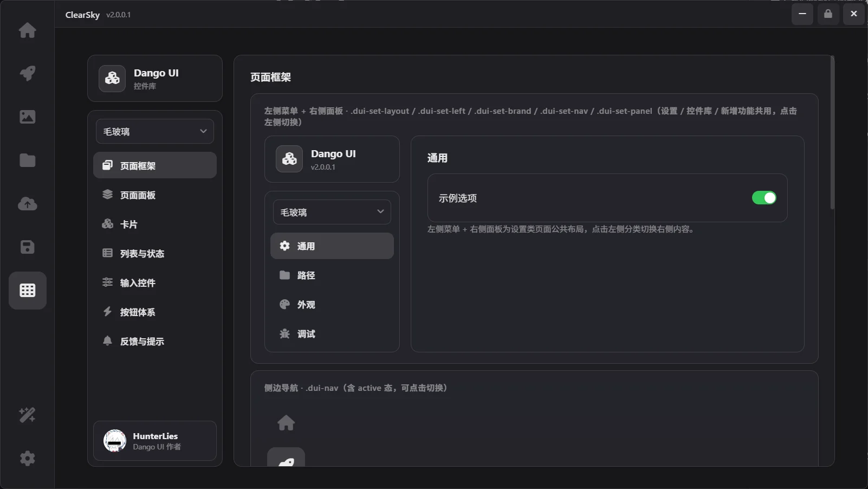This screenshot has width=868, height=489.
Task: Click Dango UI 控件库 logo icon
Action: [x=112, y=79]
